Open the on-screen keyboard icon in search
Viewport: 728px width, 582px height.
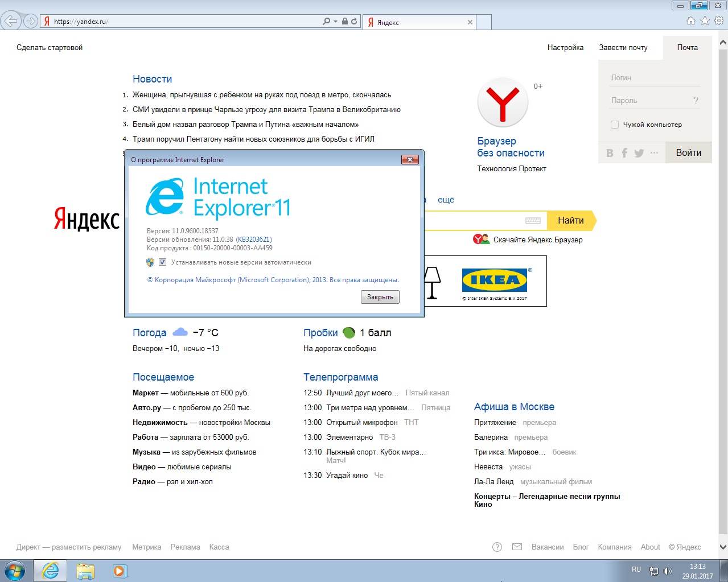[533, 221]
